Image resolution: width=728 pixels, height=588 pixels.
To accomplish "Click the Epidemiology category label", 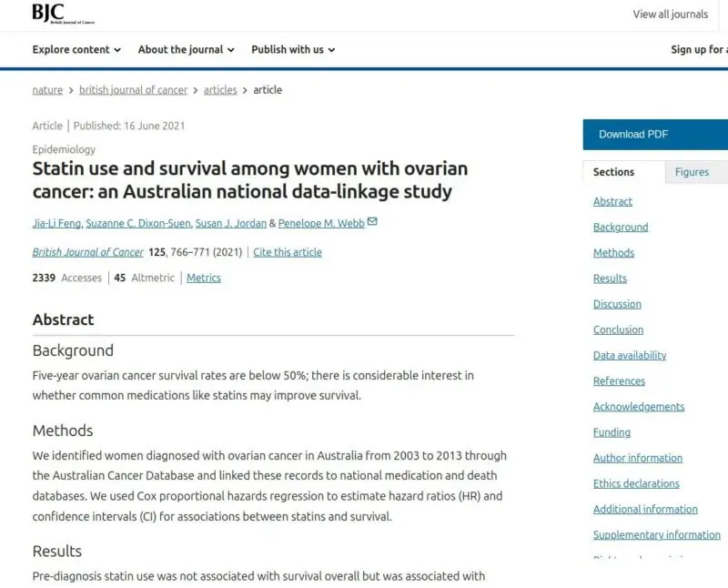I will click(x=64, y=149).
